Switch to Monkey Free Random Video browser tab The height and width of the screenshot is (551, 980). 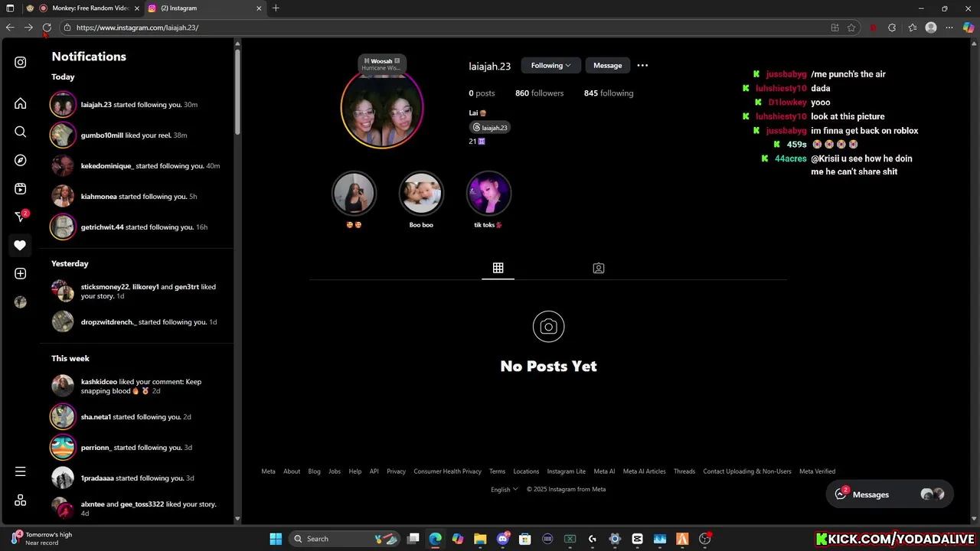(x=84, y=8)
